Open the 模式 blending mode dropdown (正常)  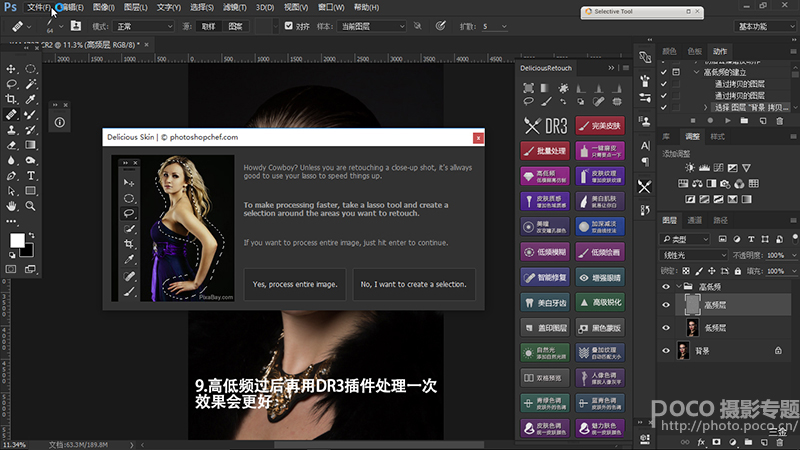[x=143, y=26]
